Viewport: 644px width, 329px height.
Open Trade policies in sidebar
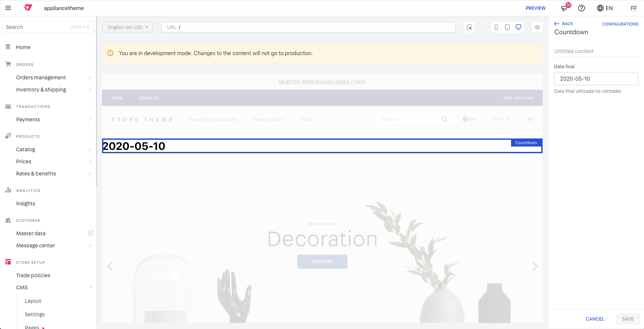(33, 275)
